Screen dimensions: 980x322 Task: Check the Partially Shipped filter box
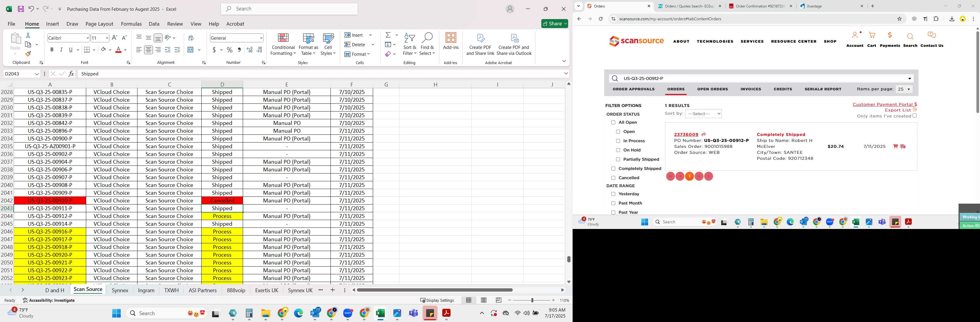[x=618, y=159]
